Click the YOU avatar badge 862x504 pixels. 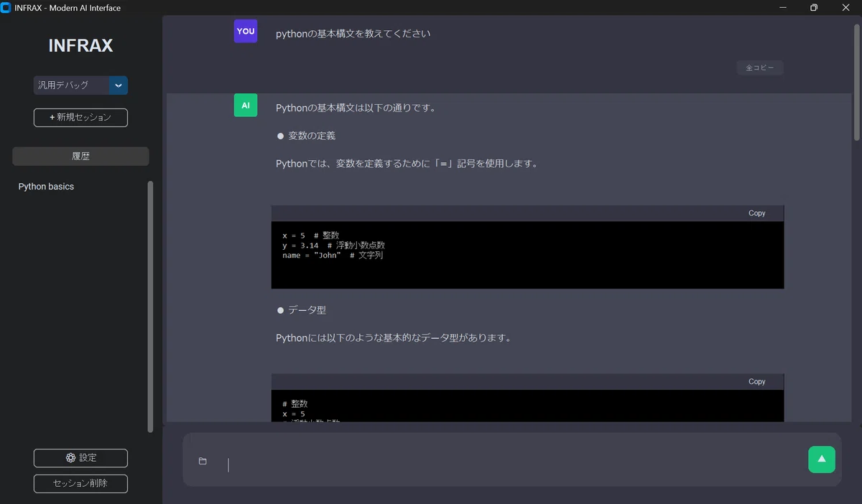click(x=246, y=32)
